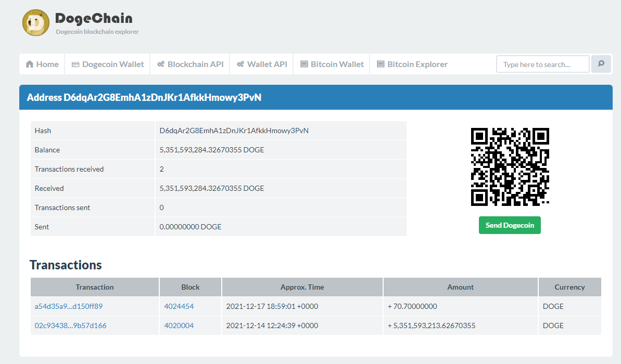Open Bitcoin Wallet menu item

click(x=332, y=64)
